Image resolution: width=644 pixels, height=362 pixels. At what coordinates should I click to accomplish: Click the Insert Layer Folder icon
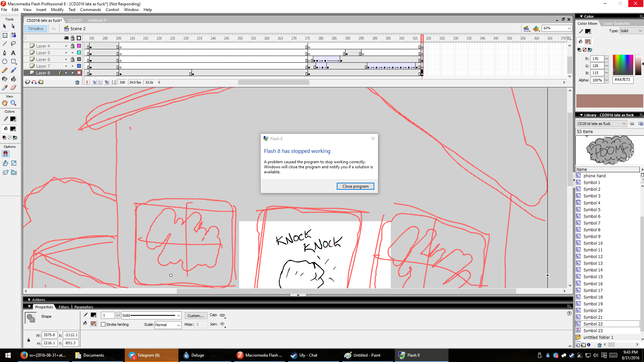(x=41, y=82)
